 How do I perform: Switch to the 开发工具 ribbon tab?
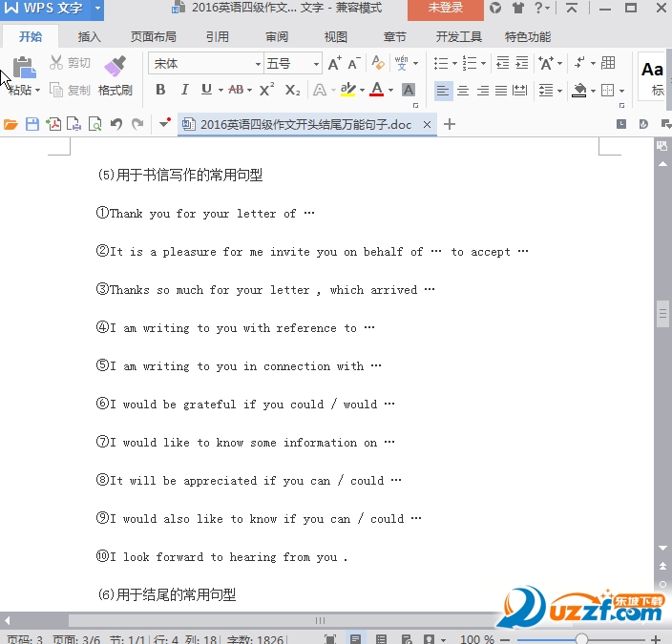tap(458, 37)
